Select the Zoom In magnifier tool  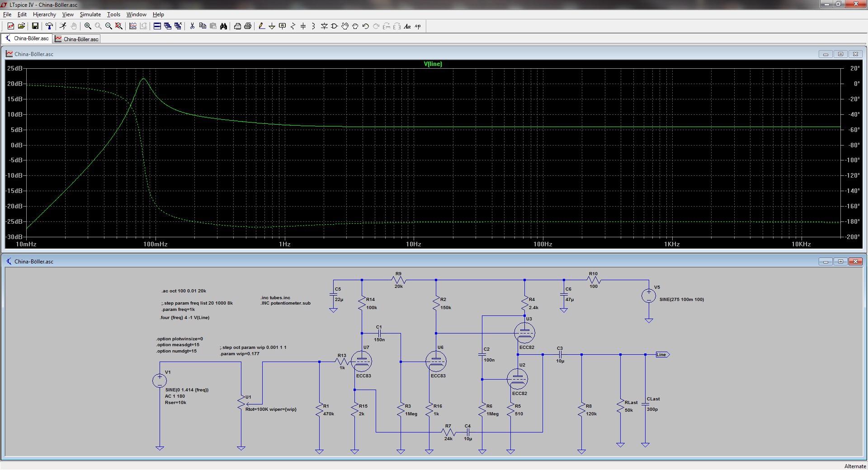click(x=88, y=26)
